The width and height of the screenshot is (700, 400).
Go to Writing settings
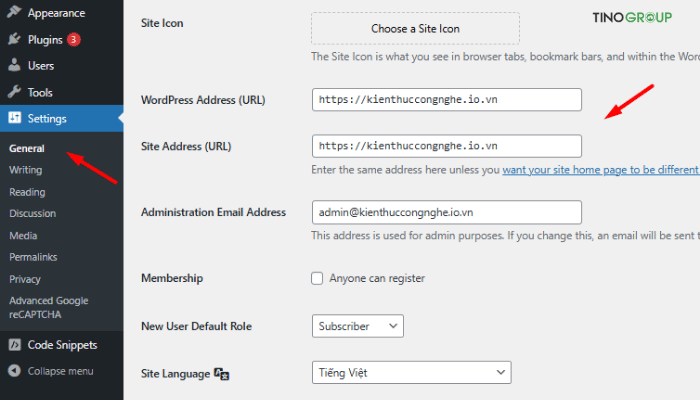25,170
